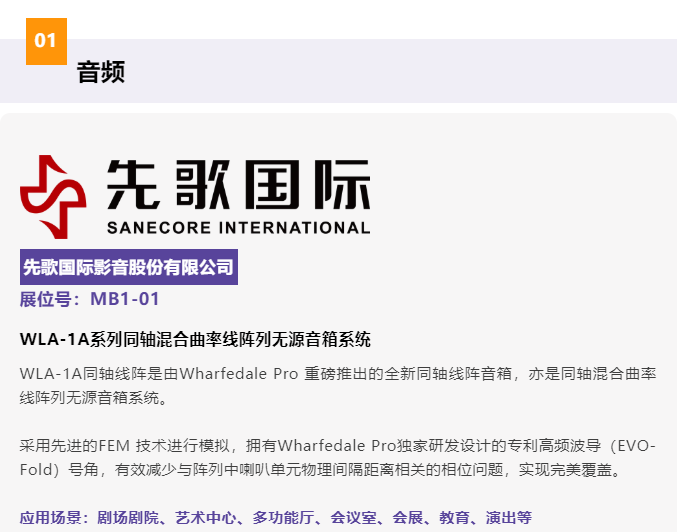680x532 pixels.
Task: Click the WLA-1A系列 product title
Action: point(195,339)
